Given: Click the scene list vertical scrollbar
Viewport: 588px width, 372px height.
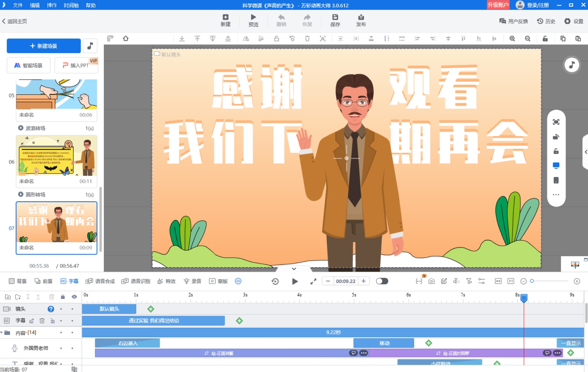Looking at the screenshot, I should pyautogui.click(x=101, y=219).
